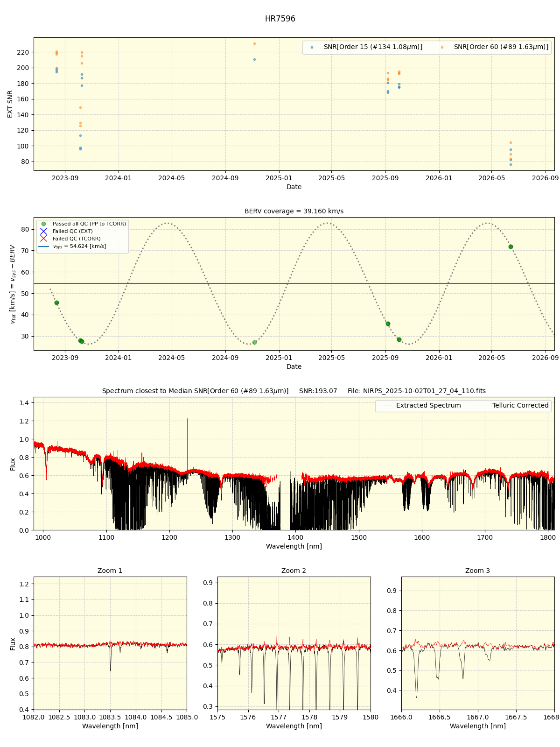Click the 2026-09 tick label under the SNR plot
The width and height of the screenshot is (560, 747).
pos(546,177)
